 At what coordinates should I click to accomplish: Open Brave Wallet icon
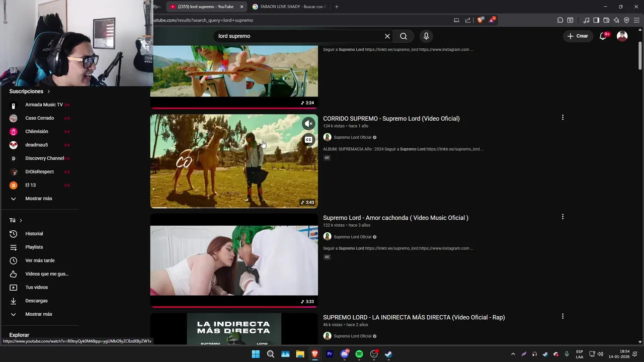[x=606, y=20]
